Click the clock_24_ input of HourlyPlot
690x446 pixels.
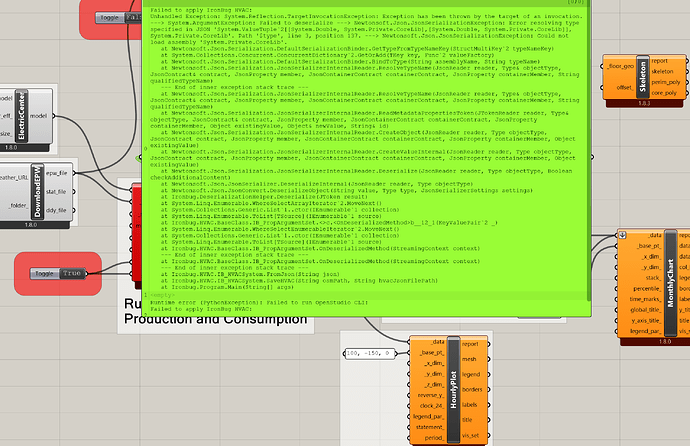432,406
